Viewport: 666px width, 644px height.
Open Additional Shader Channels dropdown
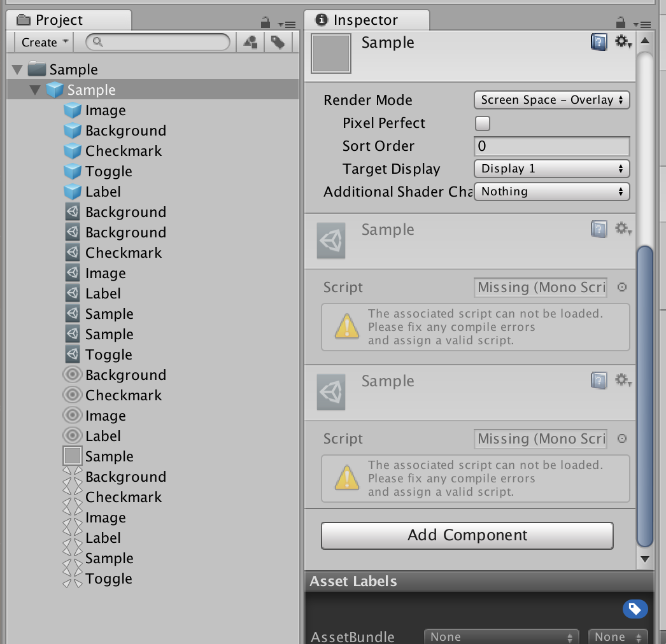(552, 192)
